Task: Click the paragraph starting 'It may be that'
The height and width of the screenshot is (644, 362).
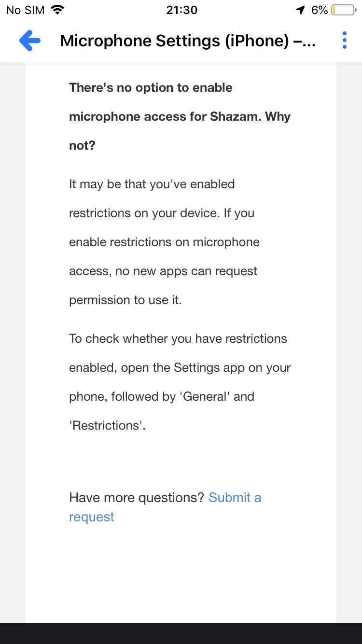Action: [x=163, y=242]
